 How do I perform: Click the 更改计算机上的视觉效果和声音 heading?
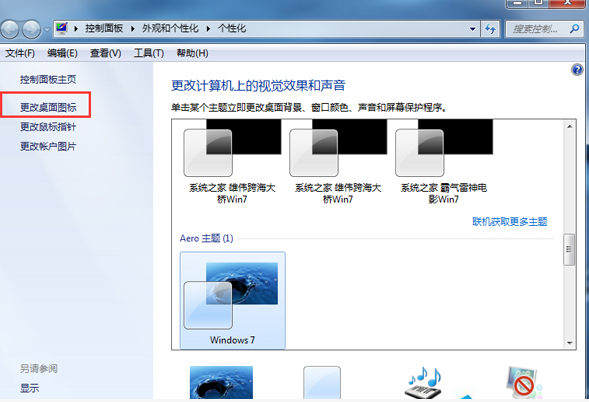click(258, 86)
